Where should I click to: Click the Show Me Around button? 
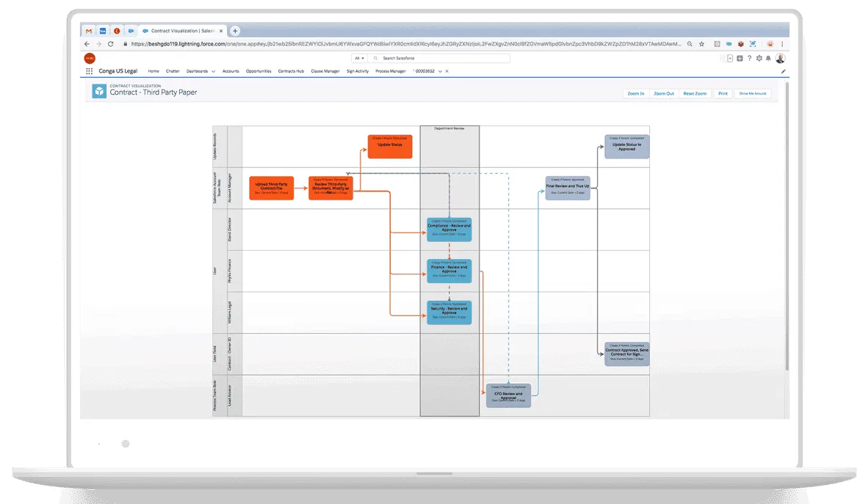coord(752,94)
